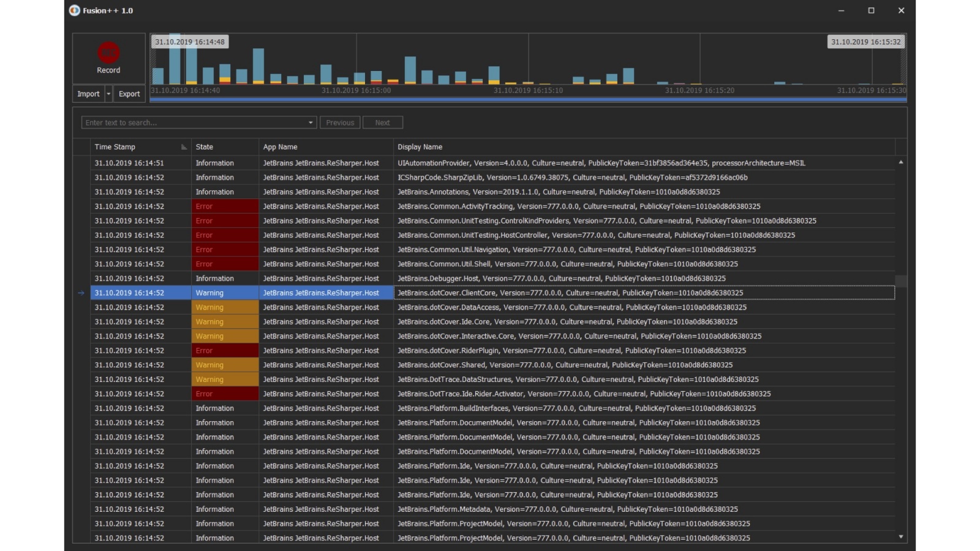Select the JetBrains.dotCover.Interactive.Core entry

492,336
